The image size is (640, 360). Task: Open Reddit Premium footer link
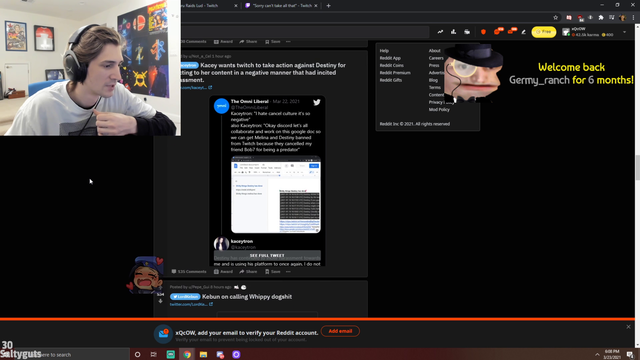click(395, 73)
